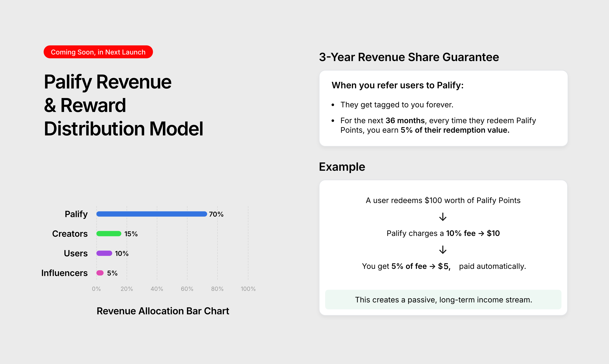Click the Influencers chart label
Screen dimensions: 609x364
point(64,273)
